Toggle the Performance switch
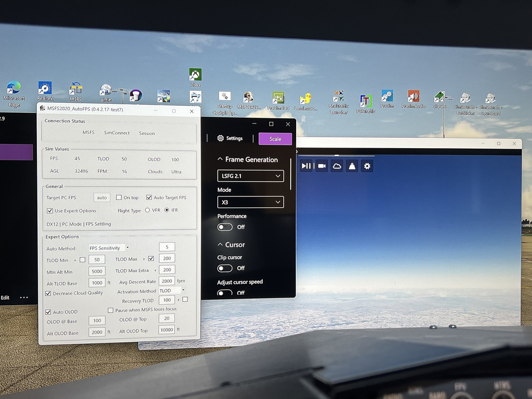 click(225, 226)
